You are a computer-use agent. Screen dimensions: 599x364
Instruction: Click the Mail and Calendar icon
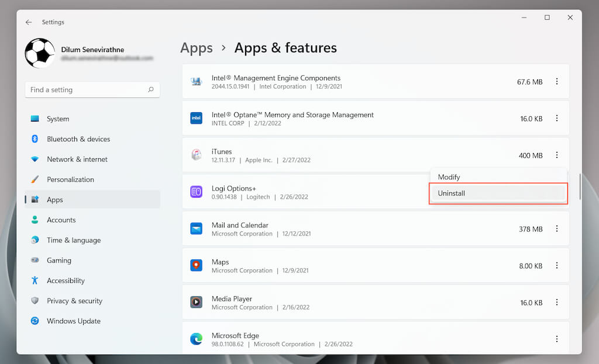click(x=197, y=229)
